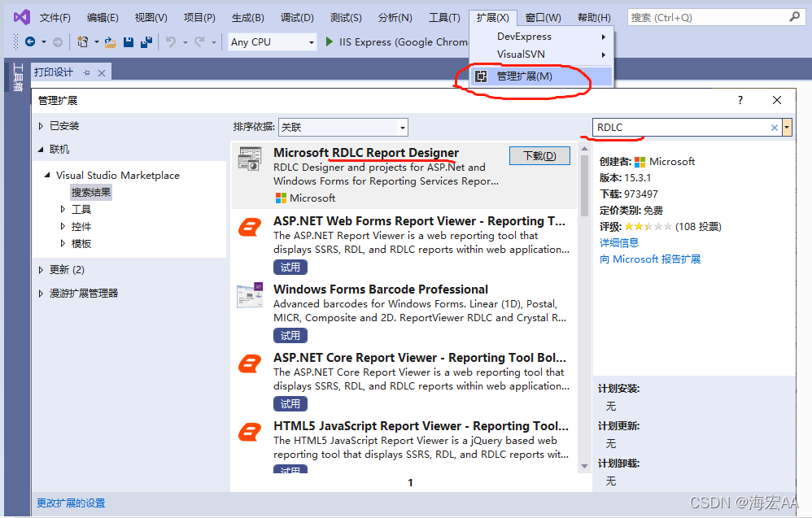Select the Microsoft RDLC Report Designer title
812x518 pixels.
pyautogui.click(x=366, y=153)
